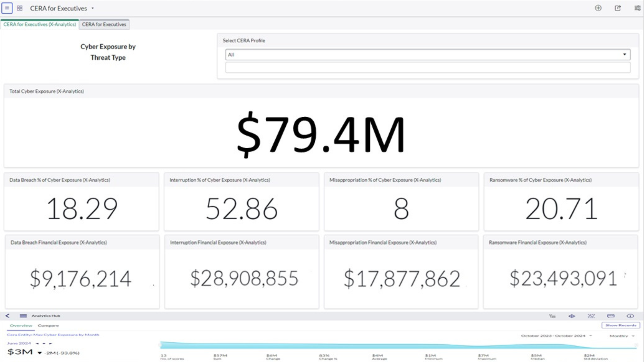Image resolution: width=644 pixels, height=362 pixels.
Task: Open dashboard settings sliders icon
Action: [x=637, y=8]
